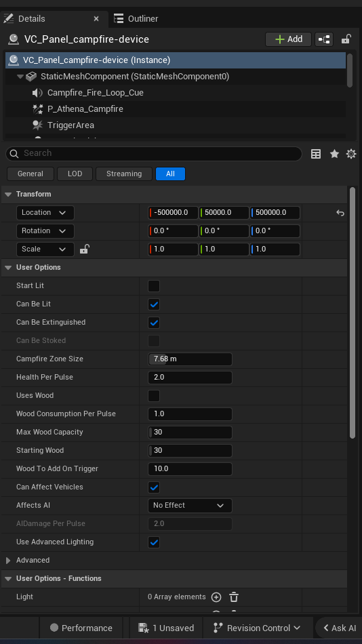
Task: Click the Location X value field
Action: click(x=173, y=213)
